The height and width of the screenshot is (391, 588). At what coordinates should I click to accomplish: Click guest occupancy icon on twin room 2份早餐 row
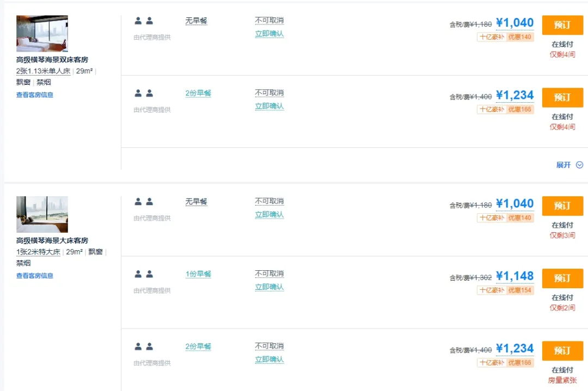coord(144,93)
